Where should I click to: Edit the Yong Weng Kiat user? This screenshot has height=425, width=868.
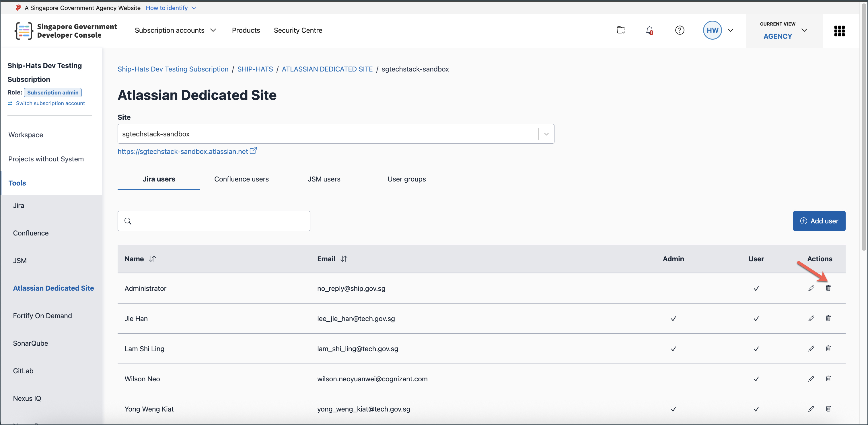[x=811, y=409]
